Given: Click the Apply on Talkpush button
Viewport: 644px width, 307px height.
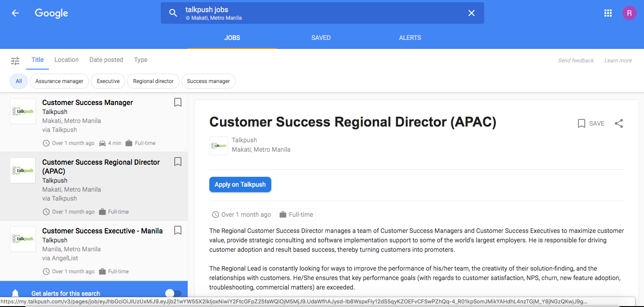Looking at the screenshot, I should tap(240, 184).
